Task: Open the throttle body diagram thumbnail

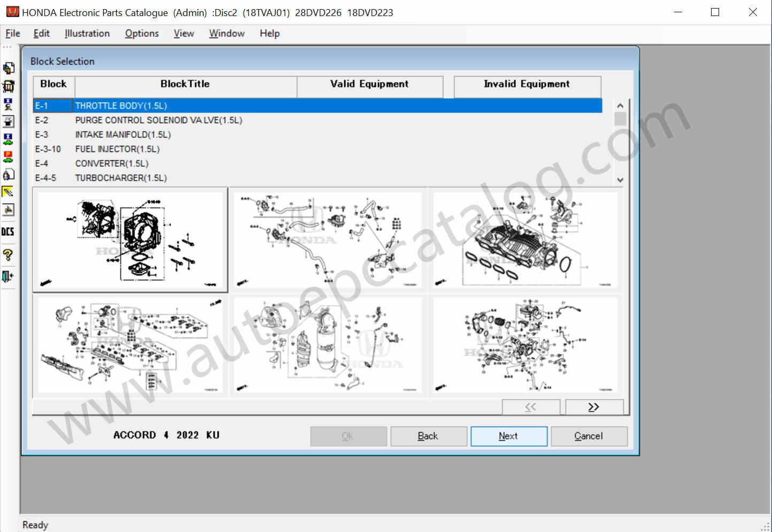Action: point(130,240)
